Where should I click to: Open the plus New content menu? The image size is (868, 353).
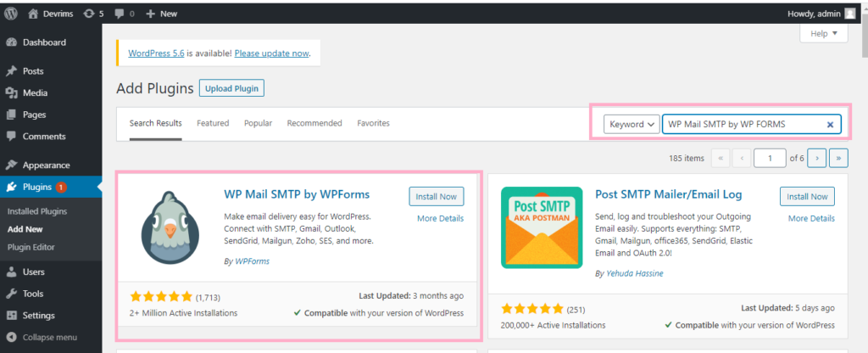(x=161, y=14)
